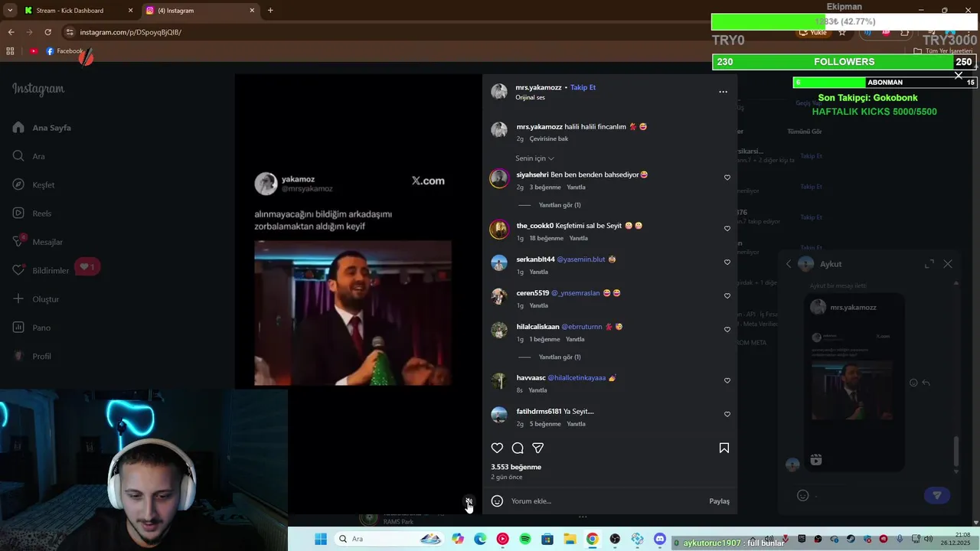Open a new browser tab
This screenshot has width=980, height=551.
pyautogui.click(x=270, y=11)
